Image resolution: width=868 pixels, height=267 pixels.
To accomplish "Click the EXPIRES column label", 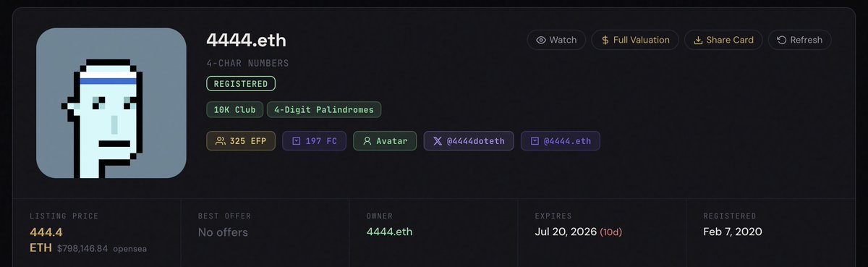I will [x=553, y=216].
